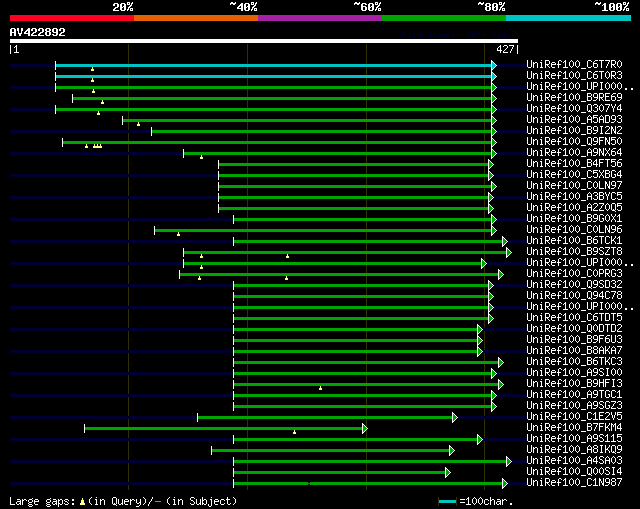640x509 pixels.
Task: Select the UniRef100_A9TGC1 hit label
Action: [574, 395]
